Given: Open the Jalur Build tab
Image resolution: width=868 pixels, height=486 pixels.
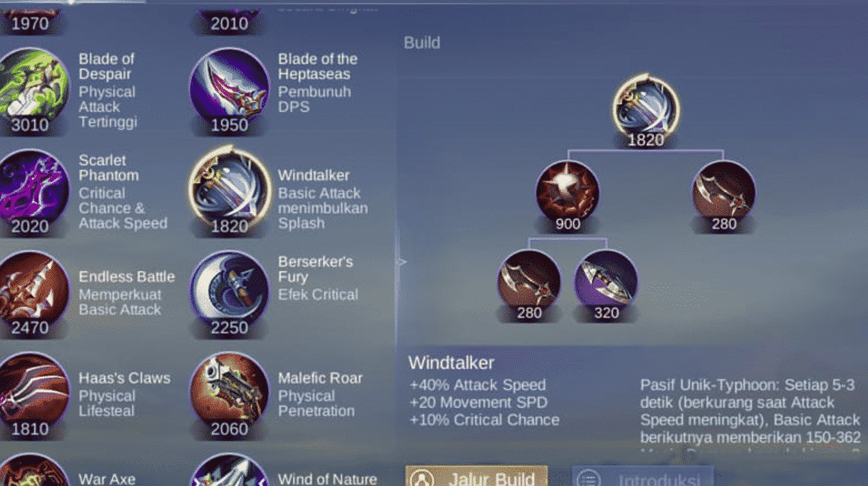Looking at the screenshot, I should [x=476, y=476].
